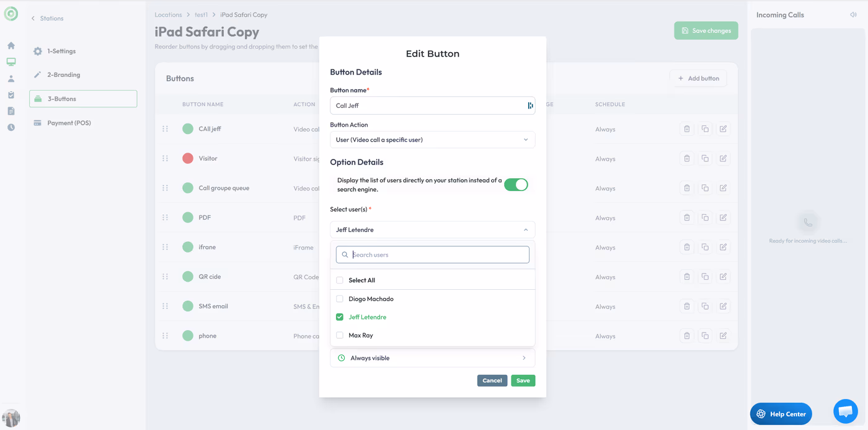
Task: Duplicate the Visitor button row
Action: click(705, 158)
